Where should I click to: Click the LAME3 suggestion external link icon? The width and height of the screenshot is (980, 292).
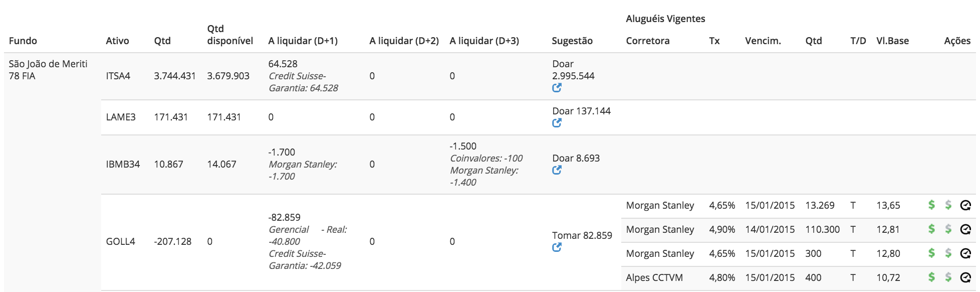pos(557,123)
